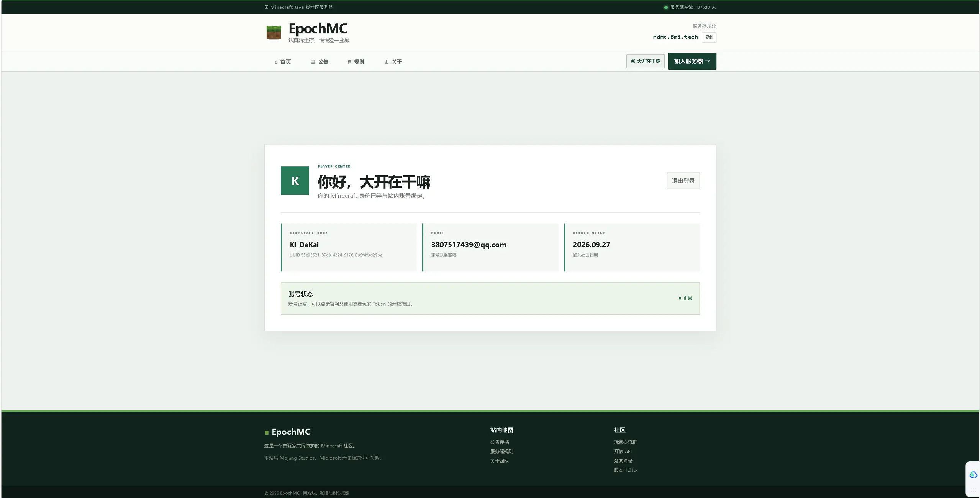The width and height of the screenshot is (980, 498).
Task: Click the flag icon beside 规则
Action: pos(349,62)
